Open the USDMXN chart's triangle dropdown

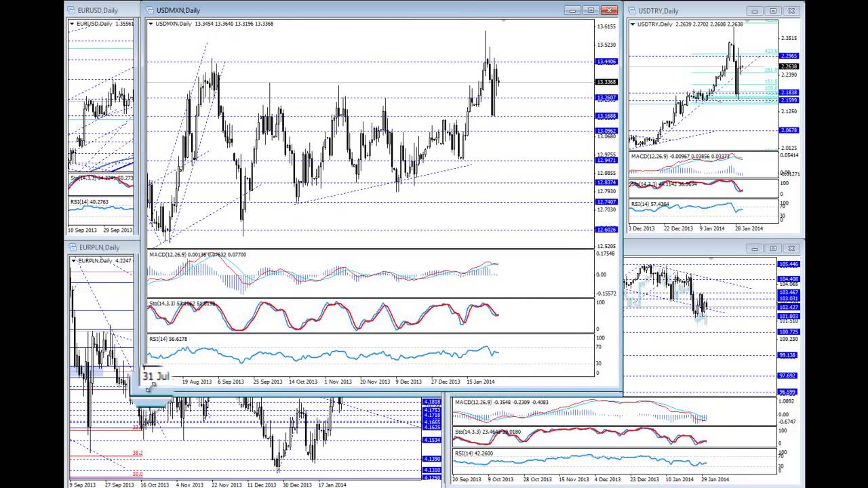point(151,24)
